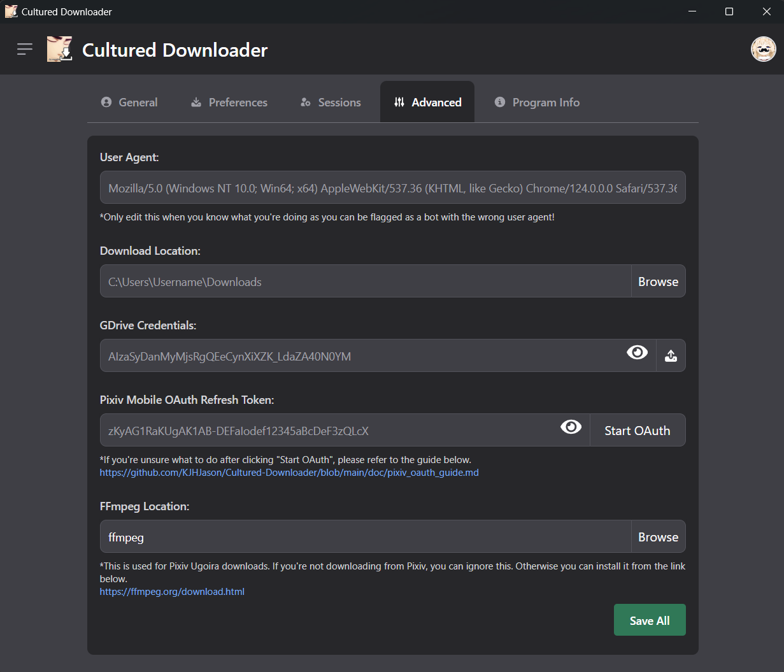Switch to the General tab
The image size is (784, 672).
coord(129,102)
